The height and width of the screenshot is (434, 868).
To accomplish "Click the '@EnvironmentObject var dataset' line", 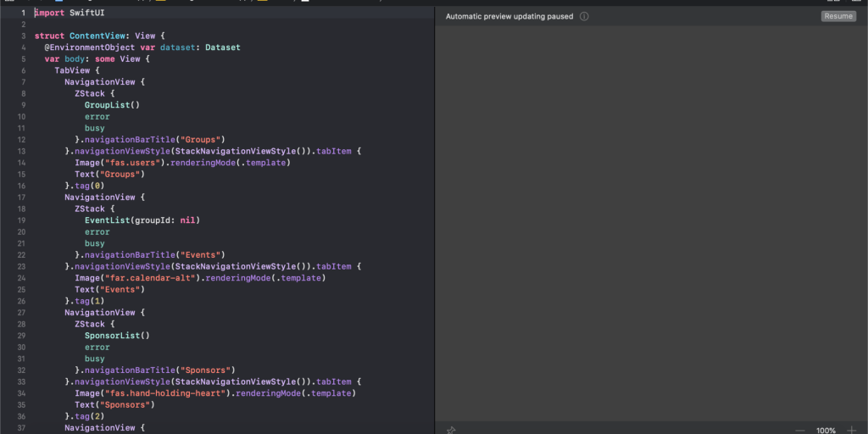I will tap(142, 47).
